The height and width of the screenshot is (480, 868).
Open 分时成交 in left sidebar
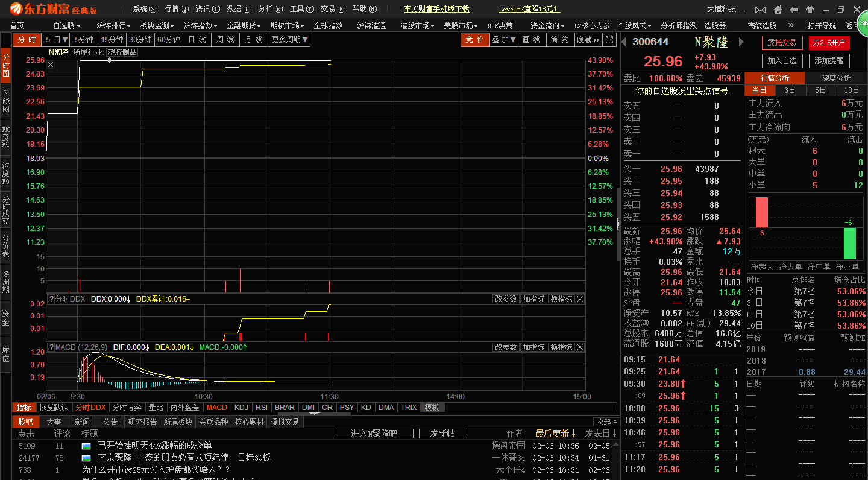[x=5, y=210]
